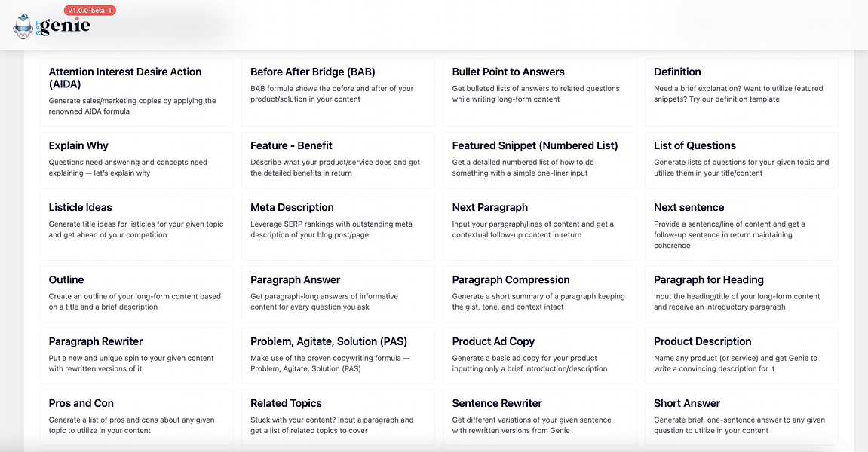This screenshot has width=868, height=452.
Task: Open the Explain Why template
Action: (x=136, y=160)
